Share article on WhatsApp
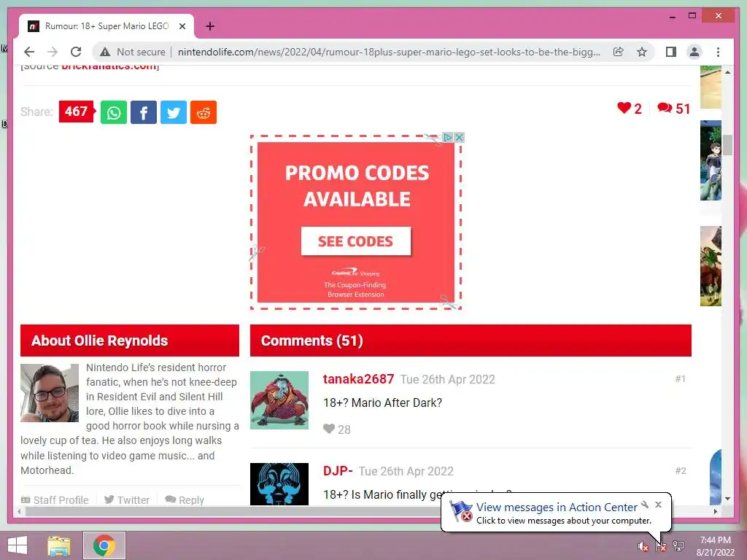The image size is (747, 560). [113, 112]
